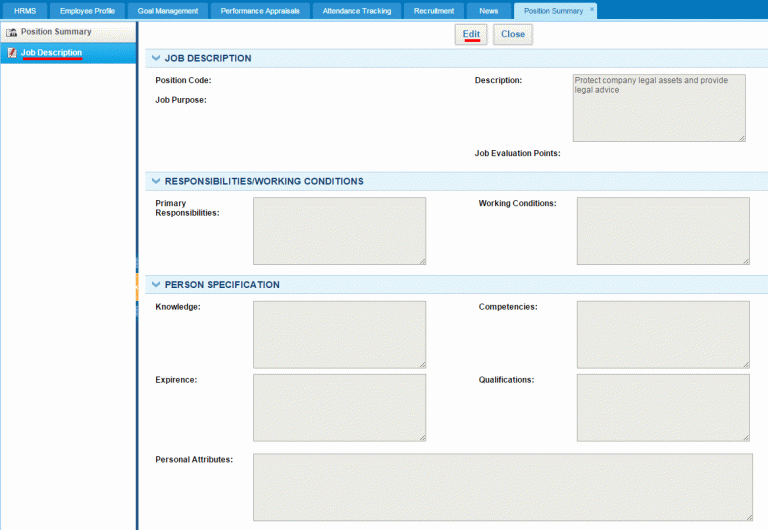Go to the Performance Appraisals tab
The height and width of the screenshot is (530, 768).
coord(260,11)
